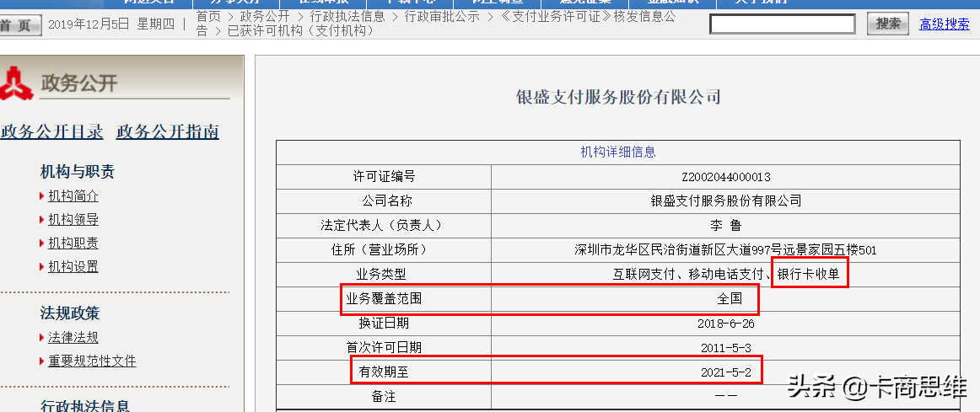Open the 高级搜索 link
Image resolution: width=980 pixels, height=412 pixels.
tap(945, 24)
